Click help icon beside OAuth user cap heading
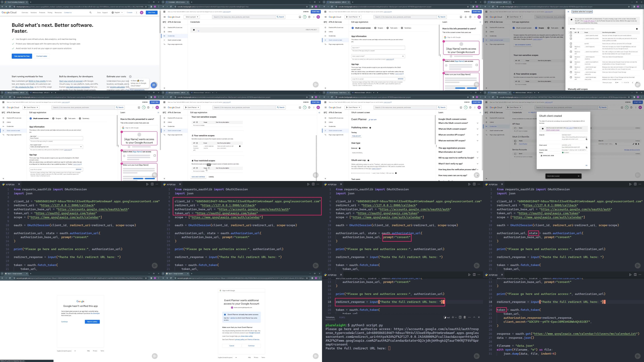 (368, 160)
